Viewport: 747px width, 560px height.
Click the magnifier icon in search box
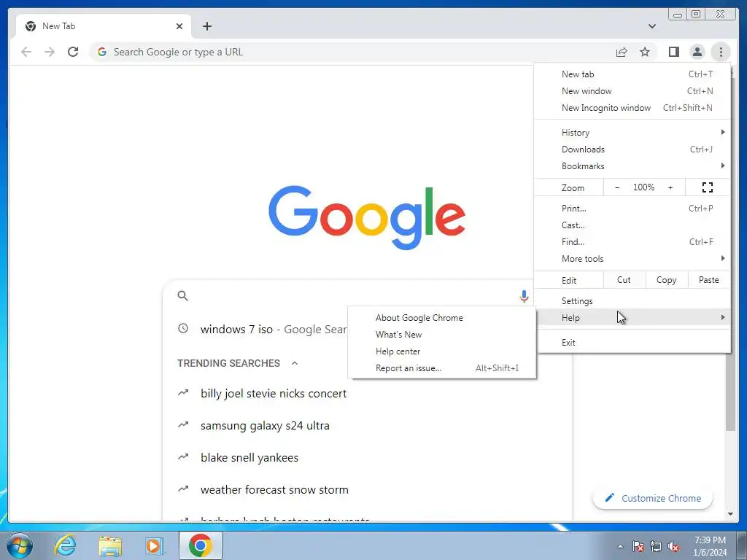tap(182, 296)
